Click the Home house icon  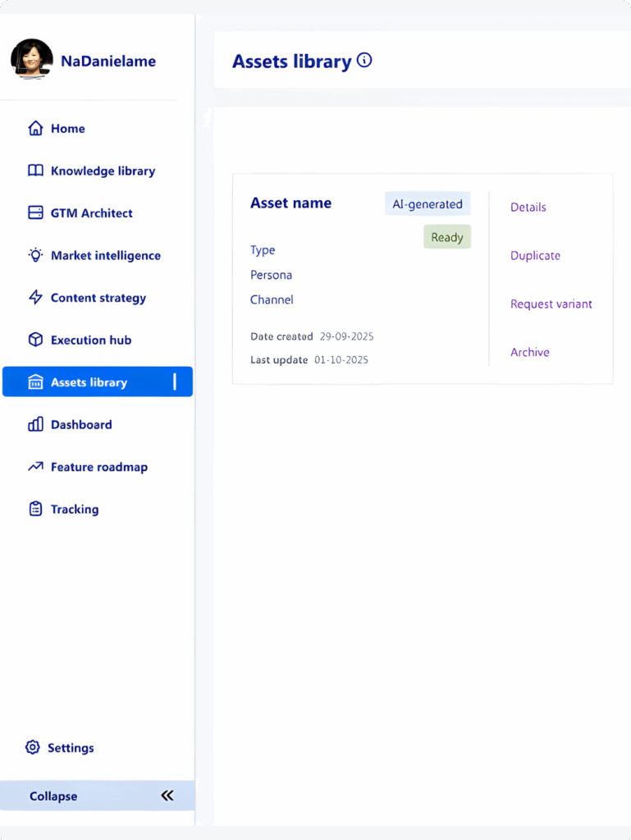pyautogui.click(x=35, y=129)
